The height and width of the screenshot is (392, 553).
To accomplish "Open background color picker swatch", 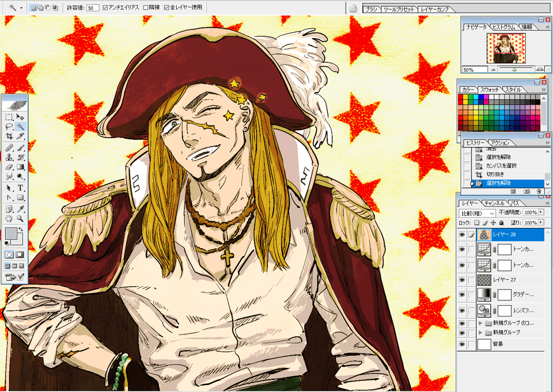I will pos(20,242).
